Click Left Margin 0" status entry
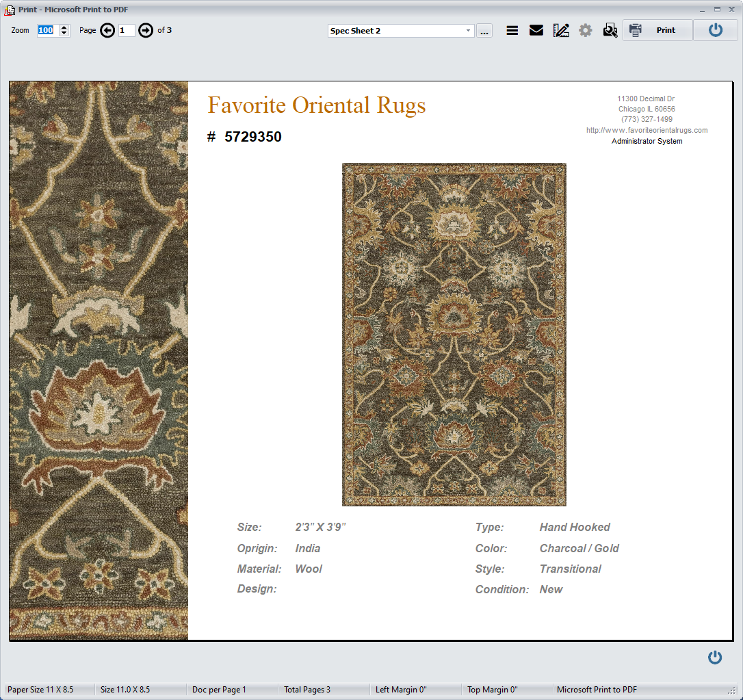The width and height of the screenshot is (743, 700). pos(401,690)
